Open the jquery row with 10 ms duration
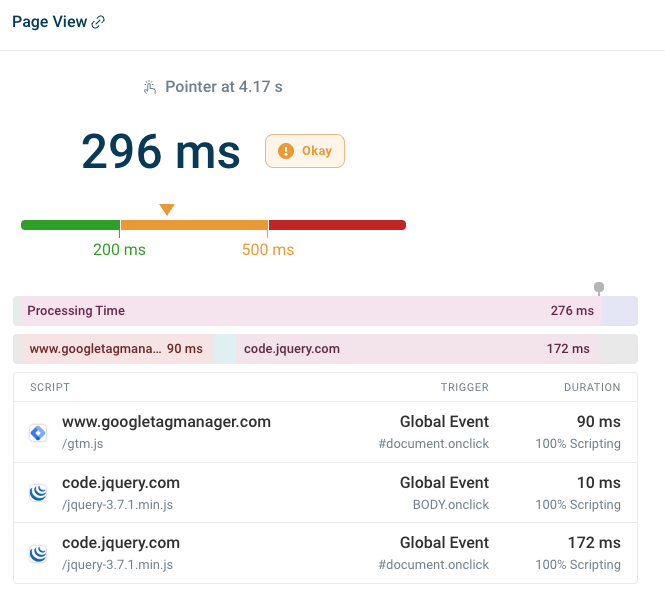665x605 pixels. 120,483
